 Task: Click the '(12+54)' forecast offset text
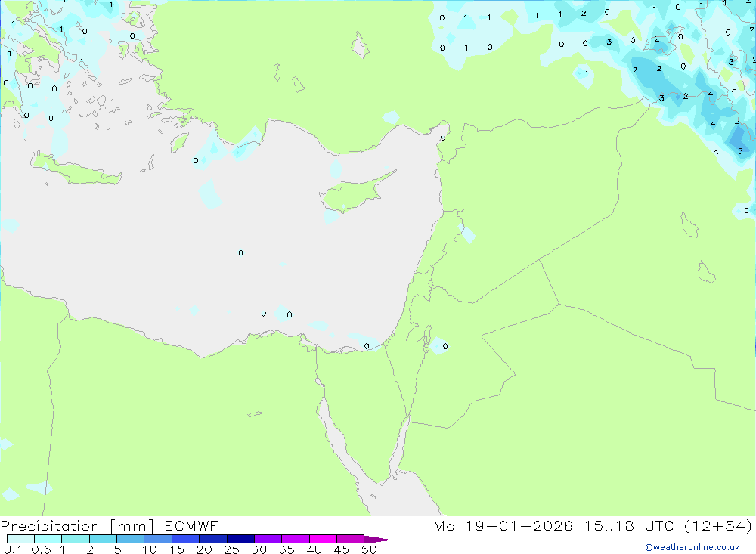point(718,525)
